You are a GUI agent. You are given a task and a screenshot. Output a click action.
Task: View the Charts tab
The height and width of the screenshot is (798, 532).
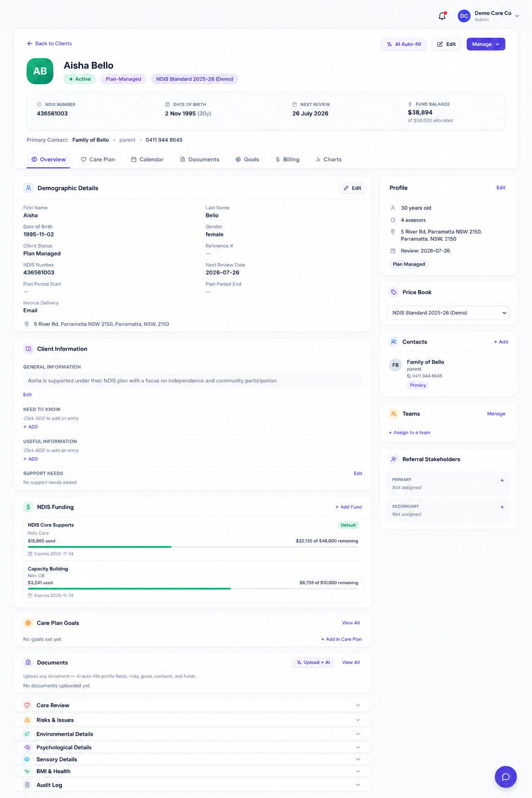click(x=328, y=159)
